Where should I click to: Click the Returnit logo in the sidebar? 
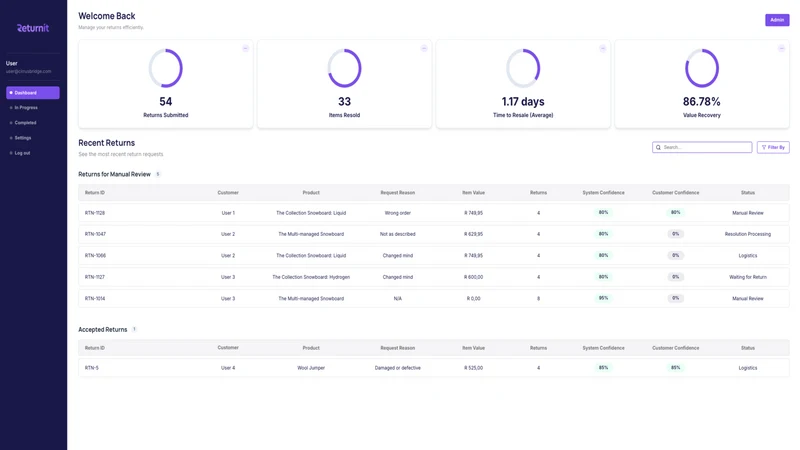tap(33, 28)
